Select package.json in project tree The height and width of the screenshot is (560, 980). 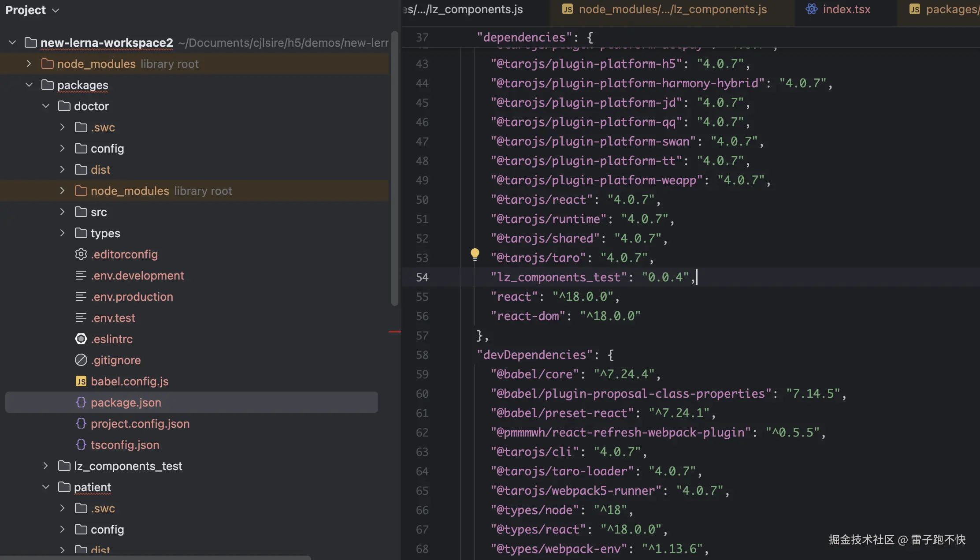(126, 403)
